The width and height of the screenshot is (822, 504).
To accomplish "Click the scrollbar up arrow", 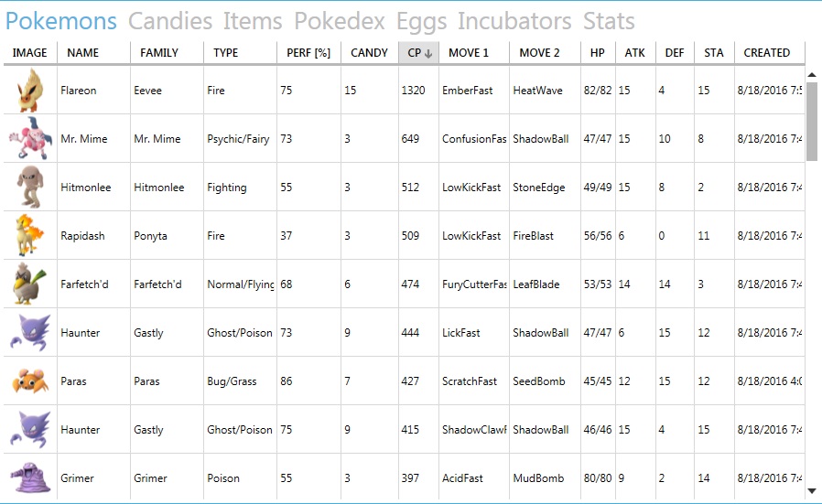I will coord(812,75).
